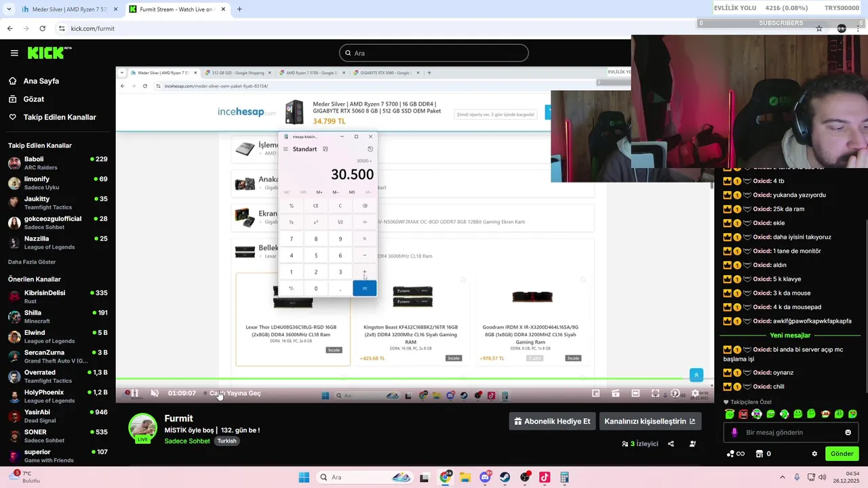The height and width of the screenshot is (488, 868).
Task: Open gokceozgulofficial channel
Action: (x=58, y=223)
